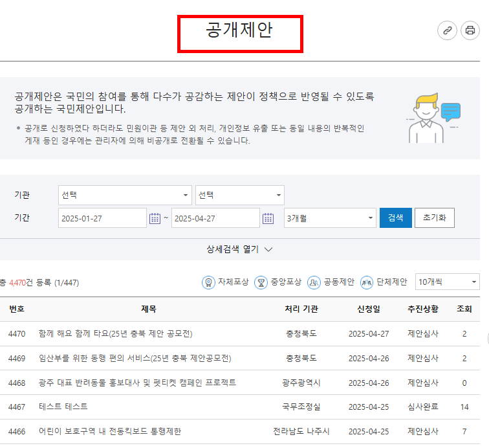This screenshot has height=448, width=489.
Task: Select row number 4470
Action: click(17, 334)
